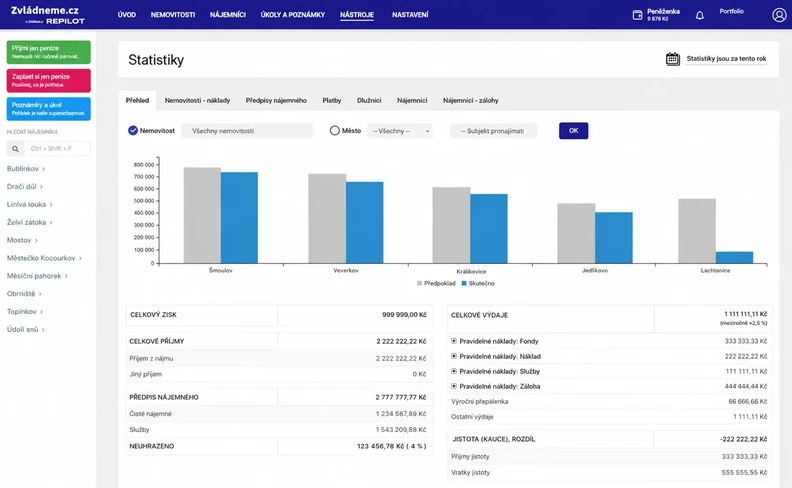Expand Pravidelné náklady: Záloha row
Viewport: 792px width, 488px height.
tap(454, 386)
